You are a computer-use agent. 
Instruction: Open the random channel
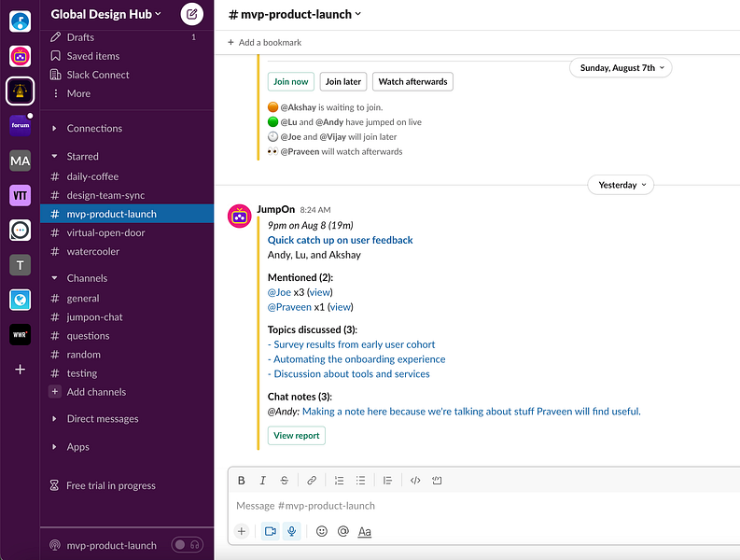(x=127, y=354)
